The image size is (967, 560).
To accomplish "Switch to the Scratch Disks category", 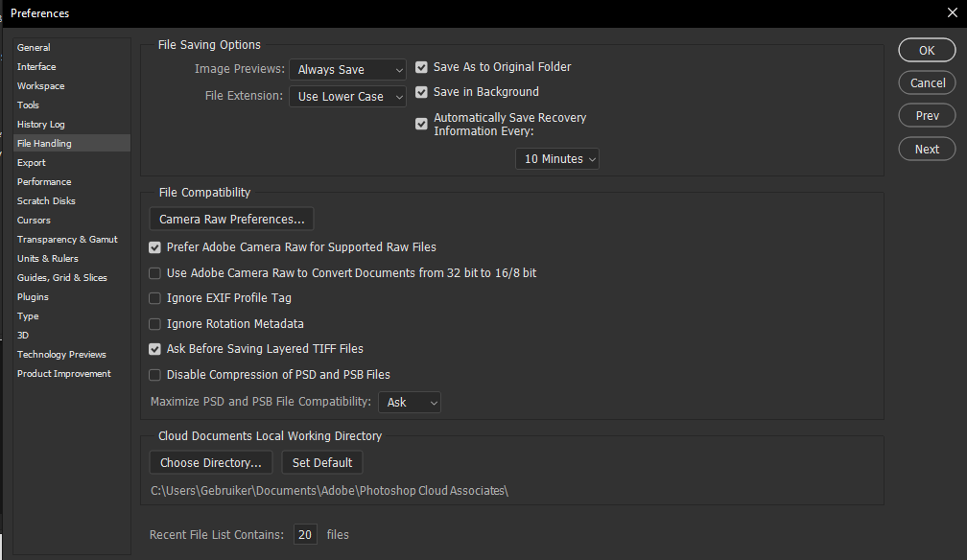I will pyautogui.click(x=46, y=201).
